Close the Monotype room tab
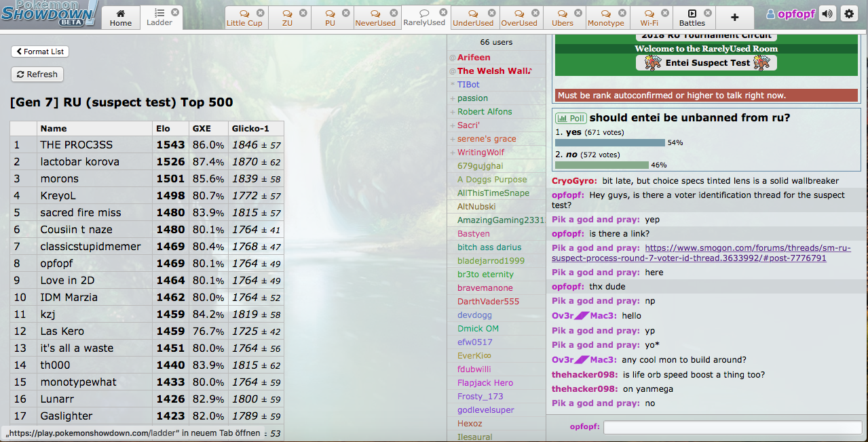Viewport: 868px width, 442px height. [x=622, y=12]
